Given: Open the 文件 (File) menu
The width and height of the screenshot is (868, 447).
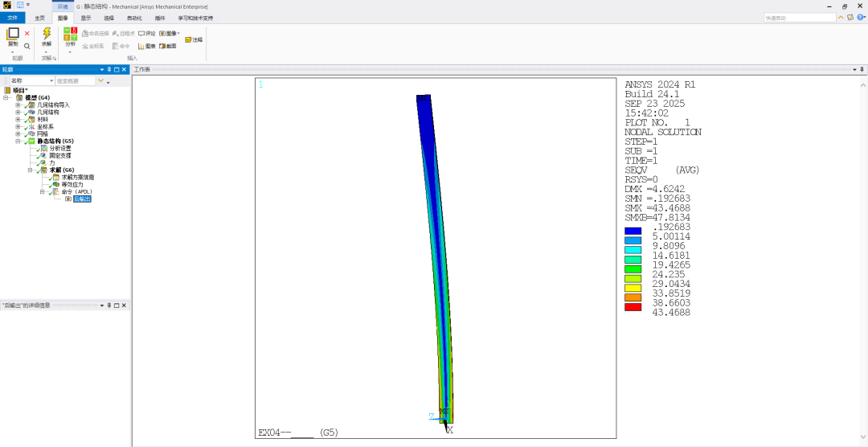Looking at the screenshot, I should click(x=12, y=17).
